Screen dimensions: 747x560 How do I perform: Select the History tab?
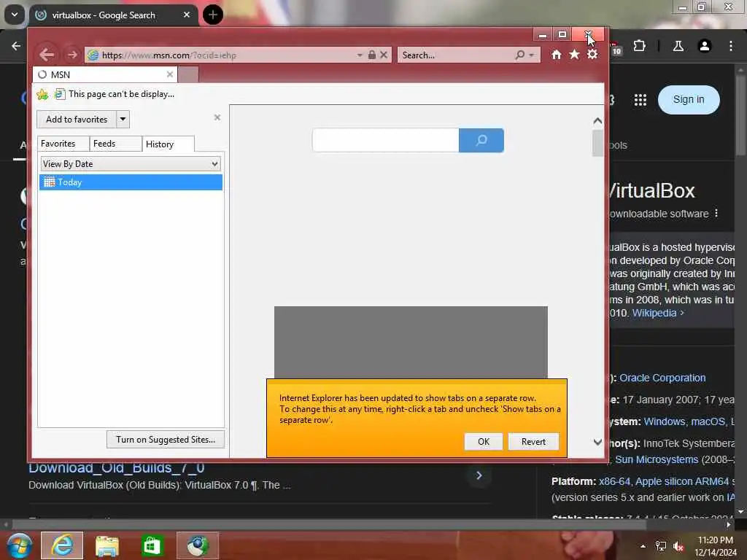click(168, 144)
